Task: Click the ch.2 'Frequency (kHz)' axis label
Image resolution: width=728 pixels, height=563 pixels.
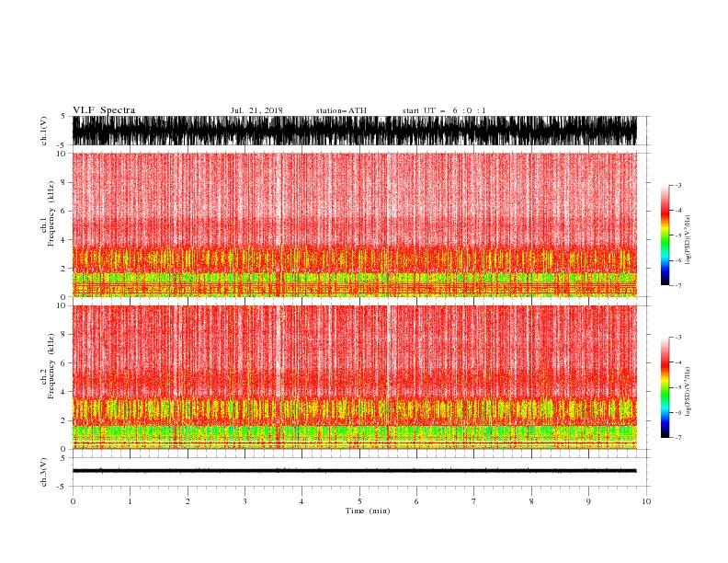Action: click(51, 366)
